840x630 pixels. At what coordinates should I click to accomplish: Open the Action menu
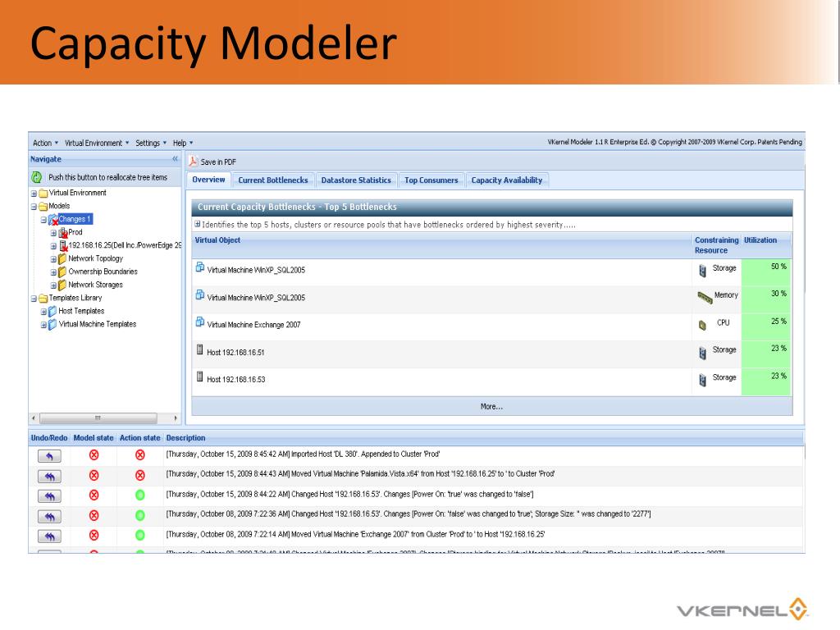point(45,143)
